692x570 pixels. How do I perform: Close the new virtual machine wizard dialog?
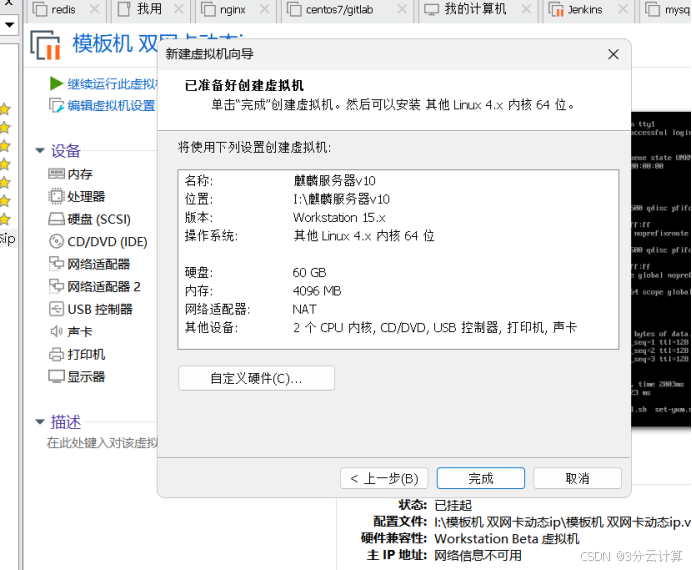[x=613, y=54]
